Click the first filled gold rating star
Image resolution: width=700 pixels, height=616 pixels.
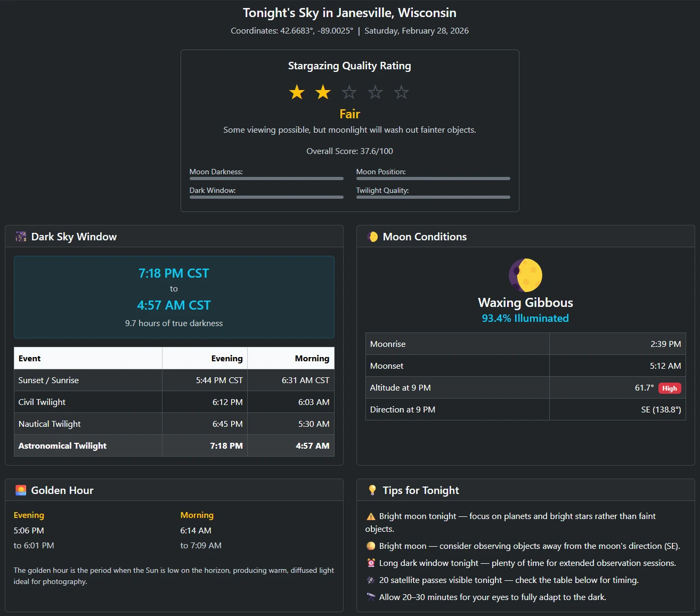[x=297, y=93]
